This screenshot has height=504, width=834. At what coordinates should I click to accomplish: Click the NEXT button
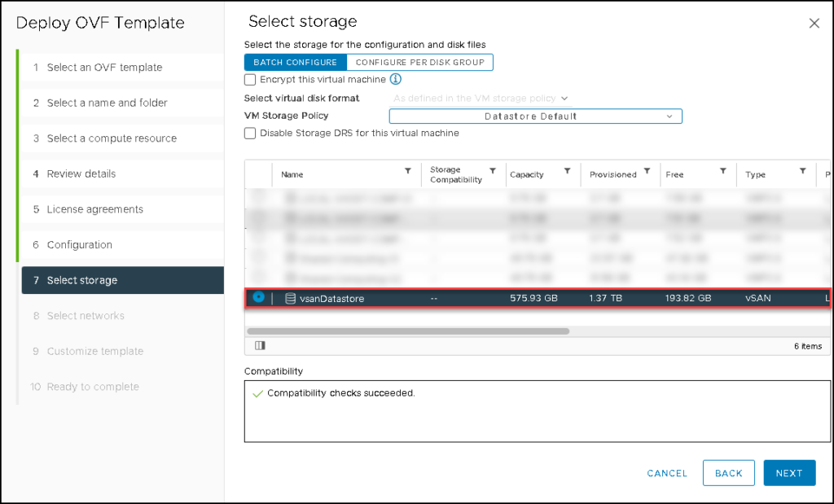pos(788,472)
